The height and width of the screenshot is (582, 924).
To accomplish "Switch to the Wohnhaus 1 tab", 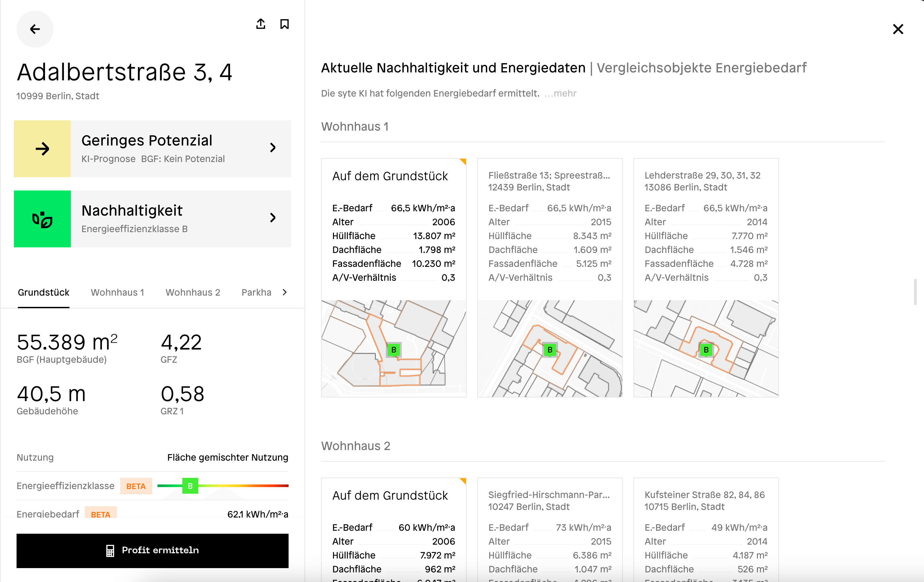I will pos(117,293).
